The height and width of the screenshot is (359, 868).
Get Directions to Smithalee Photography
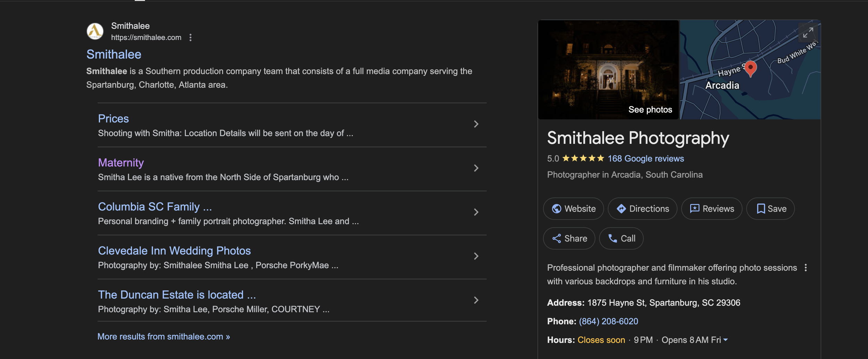[642, 209]
